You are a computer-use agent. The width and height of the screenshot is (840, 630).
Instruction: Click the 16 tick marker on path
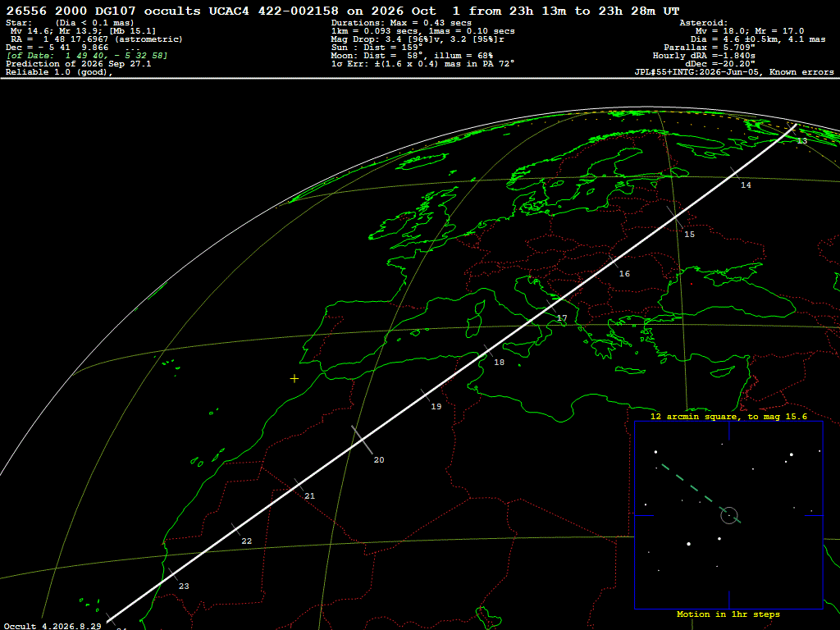coord(614,262)
